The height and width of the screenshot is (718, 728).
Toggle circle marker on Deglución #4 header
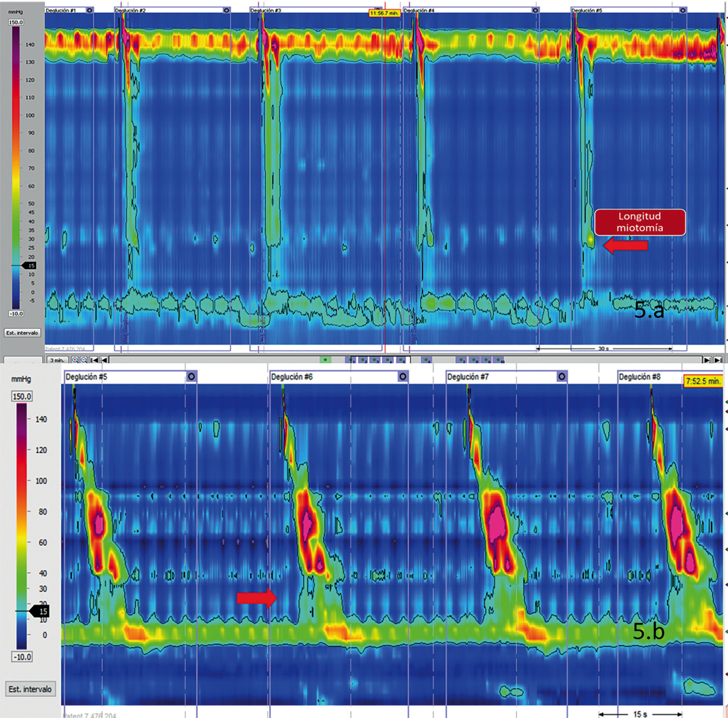click(536, 10)
